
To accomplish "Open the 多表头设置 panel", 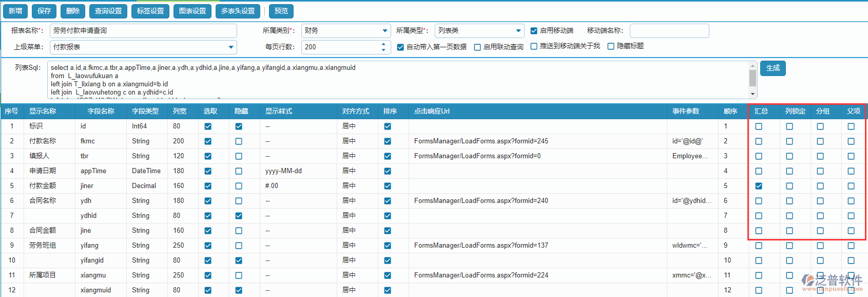I will (238, 11).
